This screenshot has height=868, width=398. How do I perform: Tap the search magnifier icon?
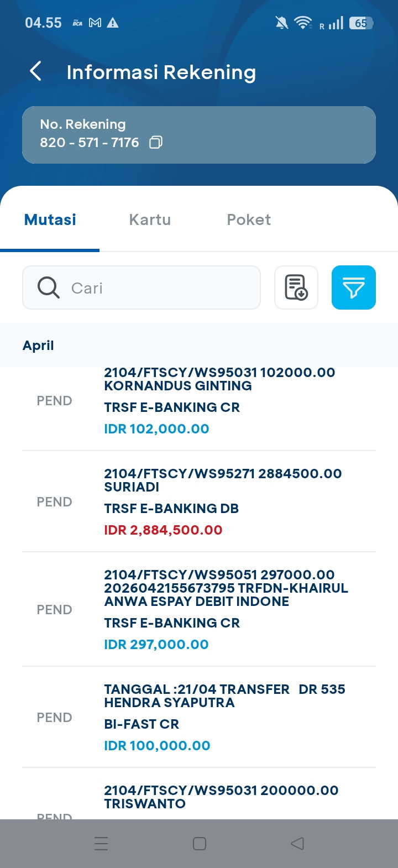(49, 287)
